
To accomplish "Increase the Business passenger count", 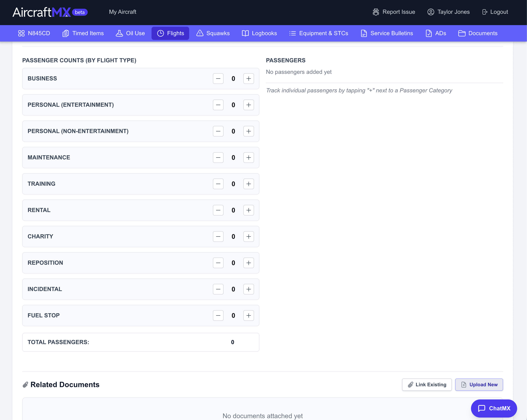I will [x=249, y=78].
